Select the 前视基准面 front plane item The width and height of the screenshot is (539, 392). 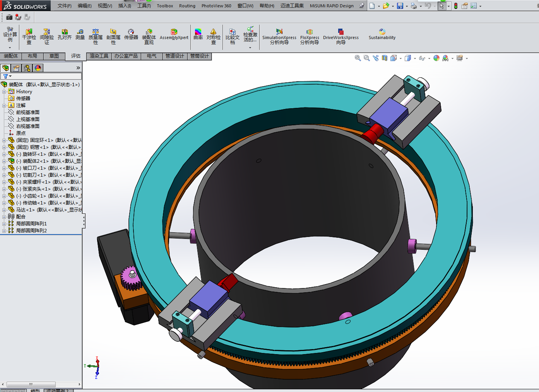pyautogui.click(x=27, y=112)
